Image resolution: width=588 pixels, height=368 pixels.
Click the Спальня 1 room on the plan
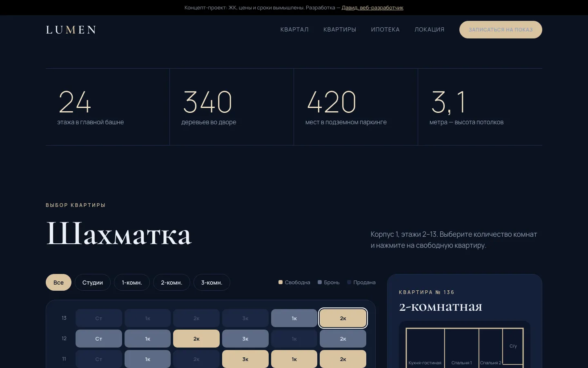point(461,348)
